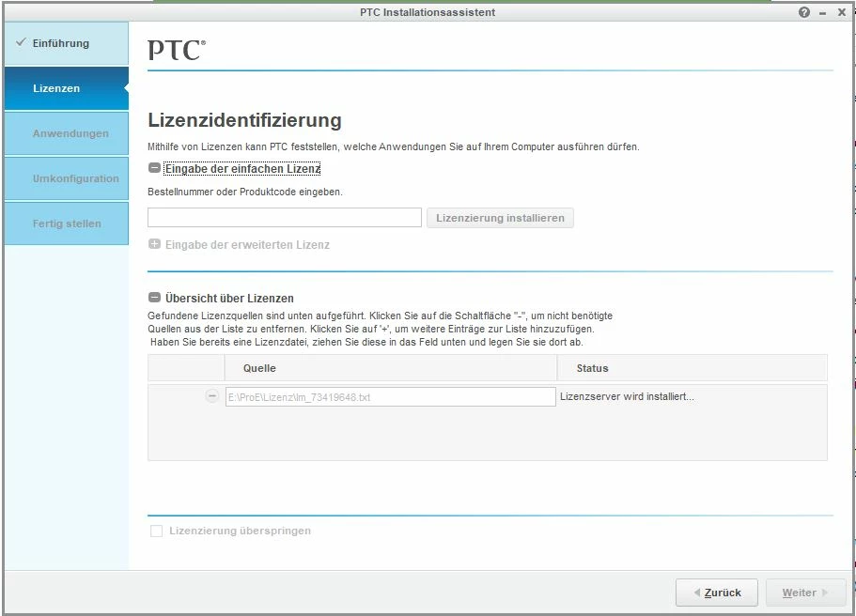856x616 pixels.
Task: Open the Umkonfiguration step
Action: click(x=67, y=178)
